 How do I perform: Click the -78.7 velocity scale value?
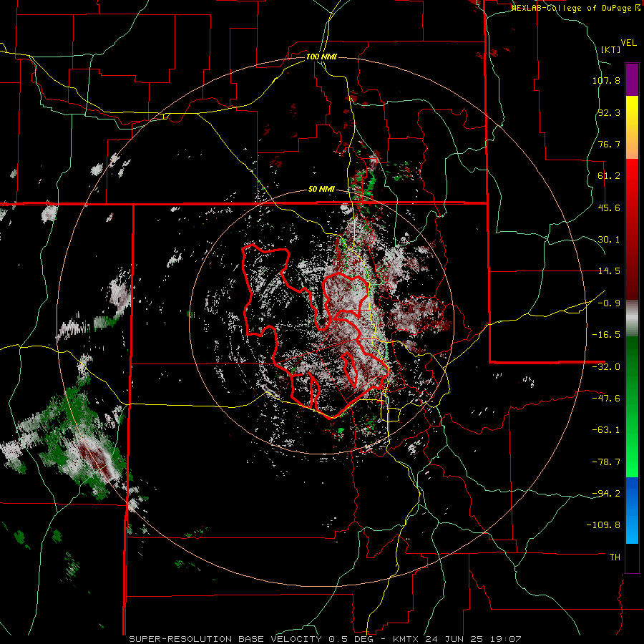[x=606, y=462]
